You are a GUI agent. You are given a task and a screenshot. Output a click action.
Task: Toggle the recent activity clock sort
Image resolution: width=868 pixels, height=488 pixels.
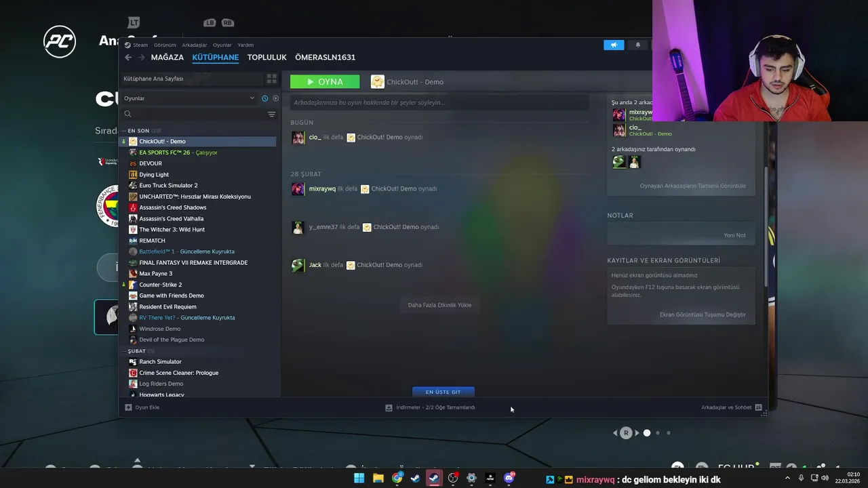tap(264, 98)
